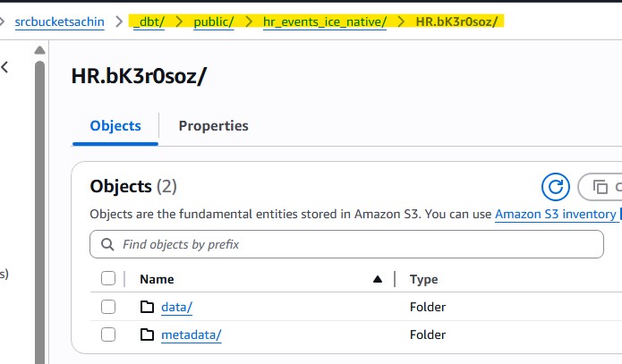Collapse the side panel with left chevron

coord(4,67)
